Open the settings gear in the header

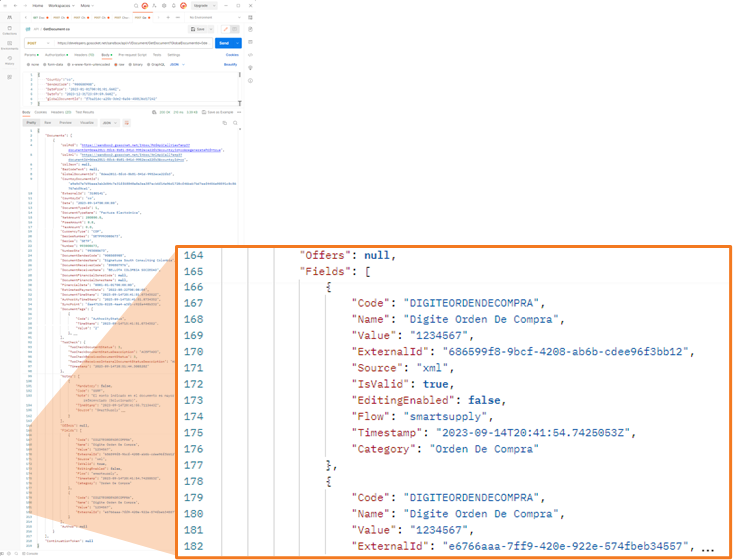click(164, 6)
